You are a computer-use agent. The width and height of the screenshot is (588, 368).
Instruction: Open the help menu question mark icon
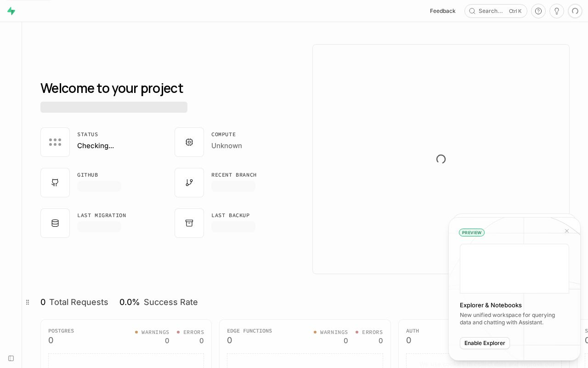tap(538, 11)
